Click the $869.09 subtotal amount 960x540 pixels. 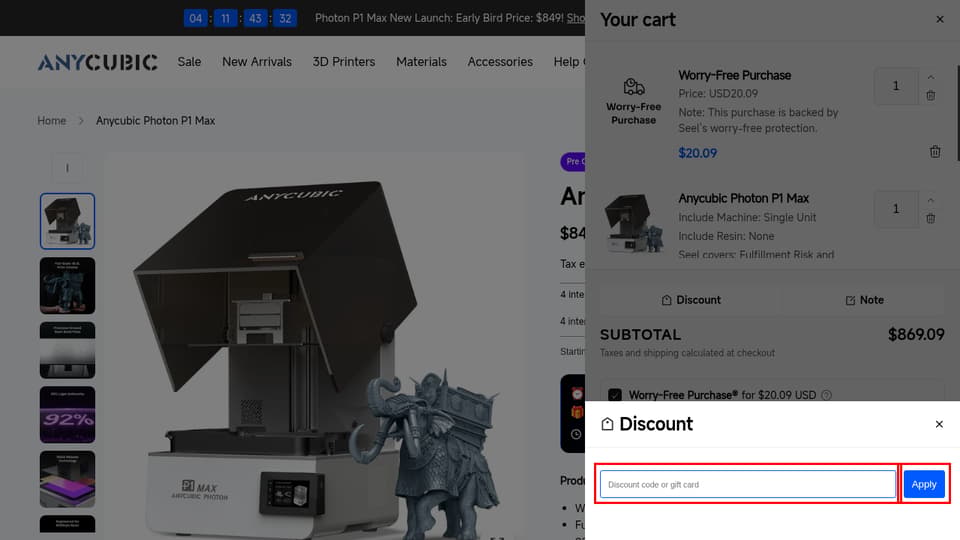pyautogui.click(x=916, y=334)
